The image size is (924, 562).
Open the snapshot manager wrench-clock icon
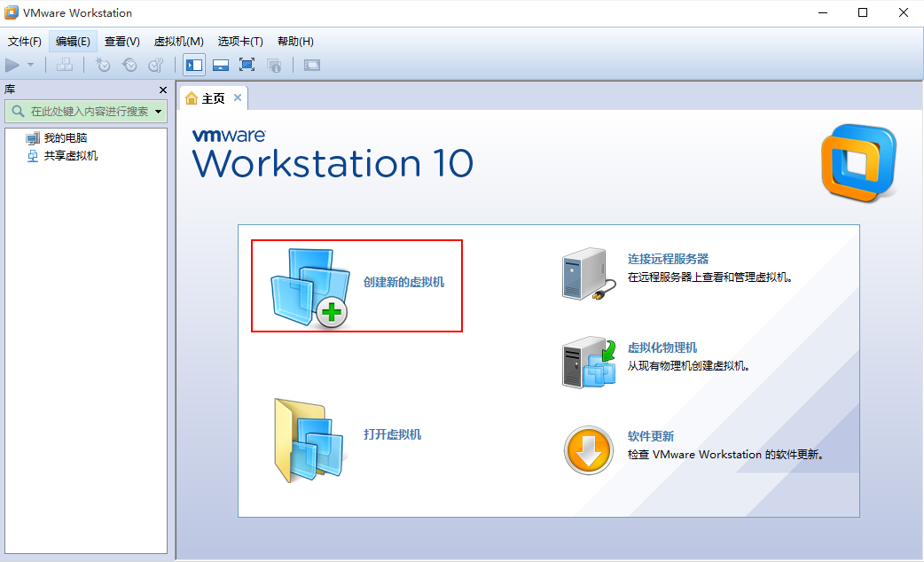(155, 65)
